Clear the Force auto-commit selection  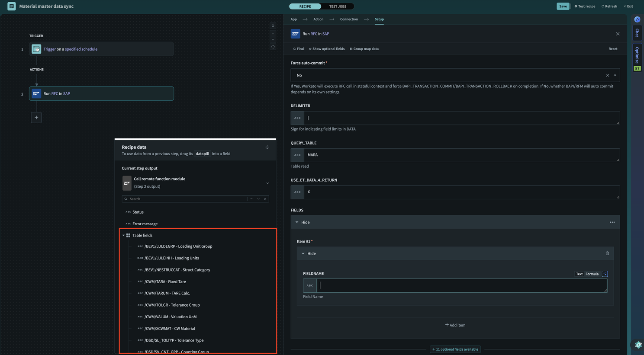(x=608, y=75)
